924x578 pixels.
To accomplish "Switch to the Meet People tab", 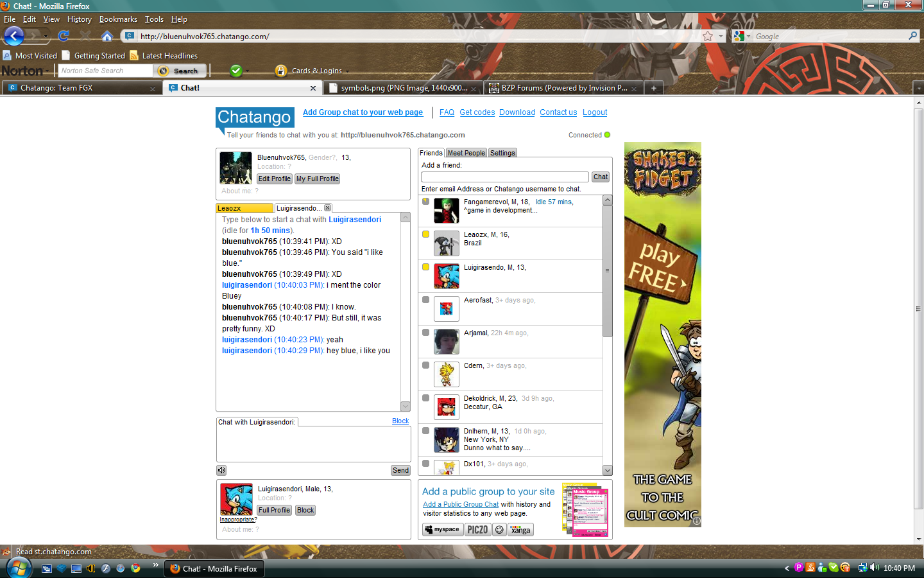I will [466, 153].
